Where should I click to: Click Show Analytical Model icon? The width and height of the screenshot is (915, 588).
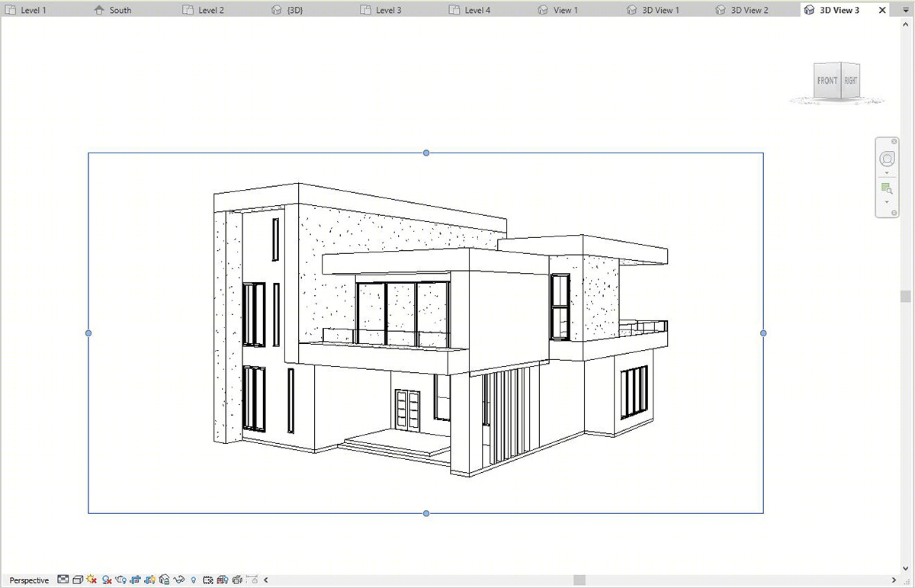(x=222, y=580)
